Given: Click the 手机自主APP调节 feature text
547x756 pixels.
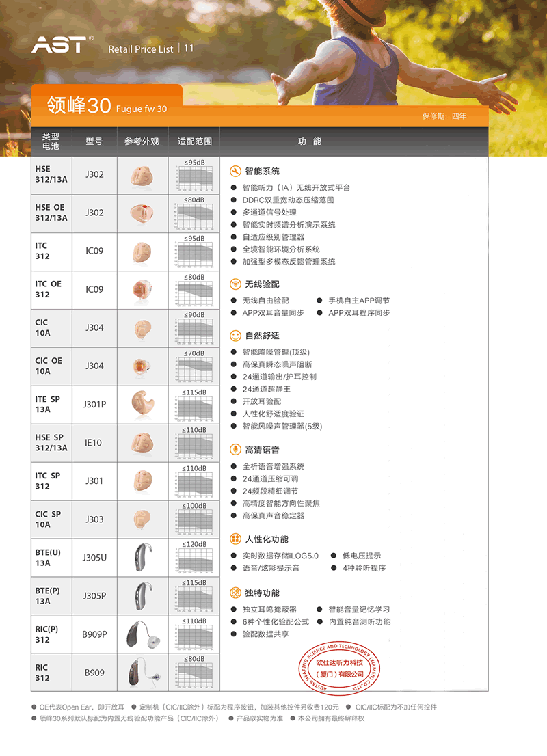Looking at the screenshot, I should (358, 301).
